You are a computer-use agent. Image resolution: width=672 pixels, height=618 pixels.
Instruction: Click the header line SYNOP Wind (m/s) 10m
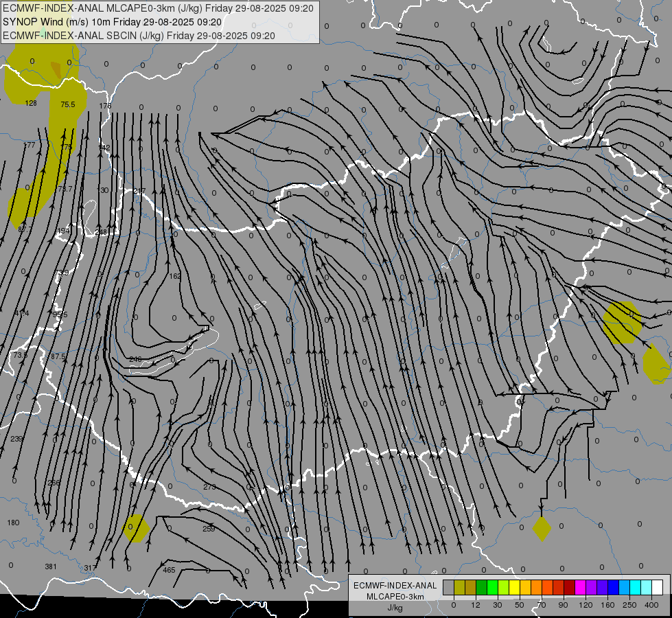pos(113,22)
